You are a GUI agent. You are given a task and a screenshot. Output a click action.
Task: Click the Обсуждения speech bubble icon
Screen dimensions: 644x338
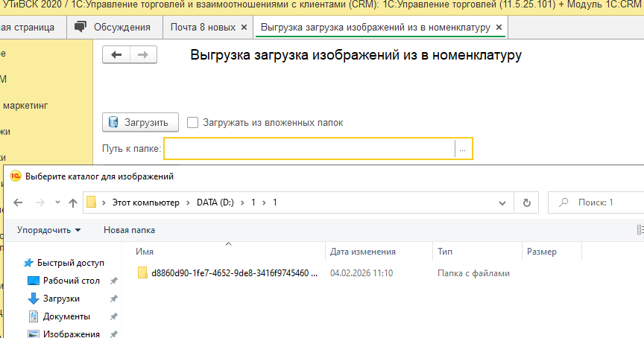tap(80, 27)
